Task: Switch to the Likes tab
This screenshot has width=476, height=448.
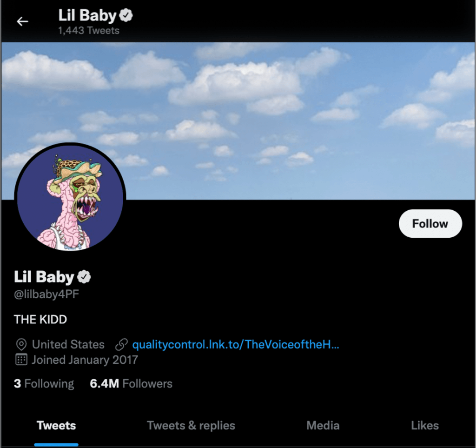Action: click(x=425, y=426)
